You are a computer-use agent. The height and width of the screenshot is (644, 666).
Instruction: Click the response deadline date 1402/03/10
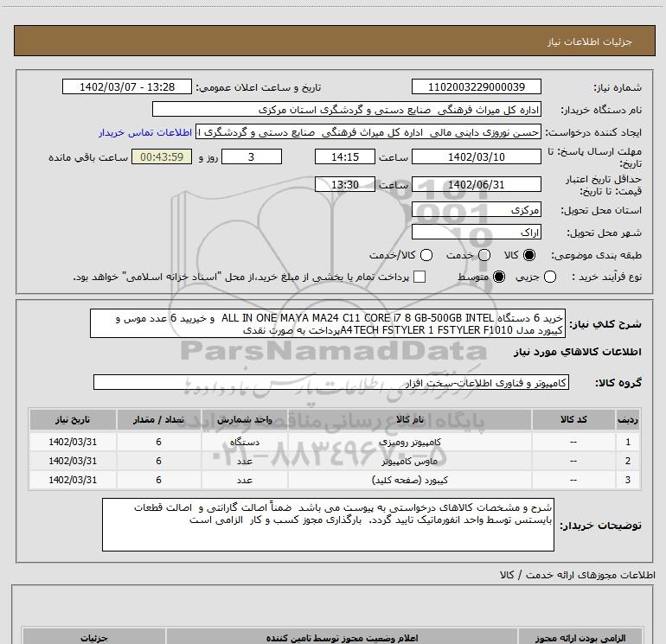pos(476,156)
